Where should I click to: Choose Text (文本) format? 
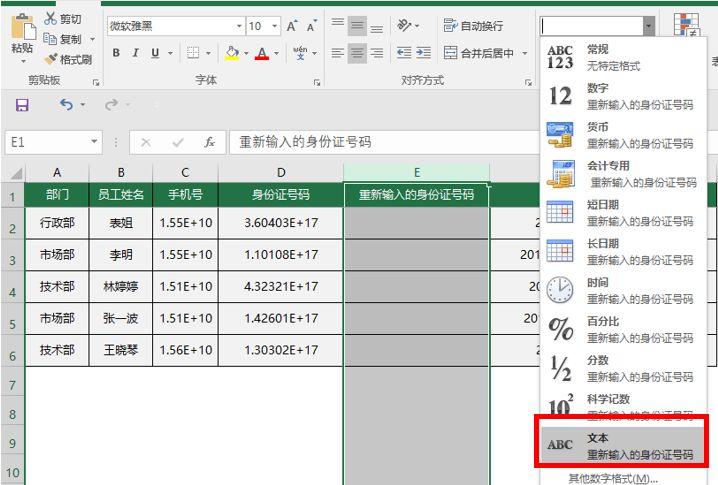click(x=622, y=446)
